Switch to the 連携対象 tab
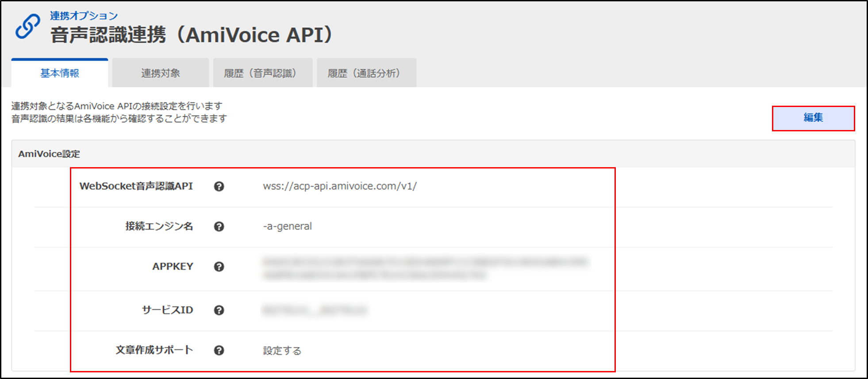This screenshot has width=868, height=379. pos(161,73)
